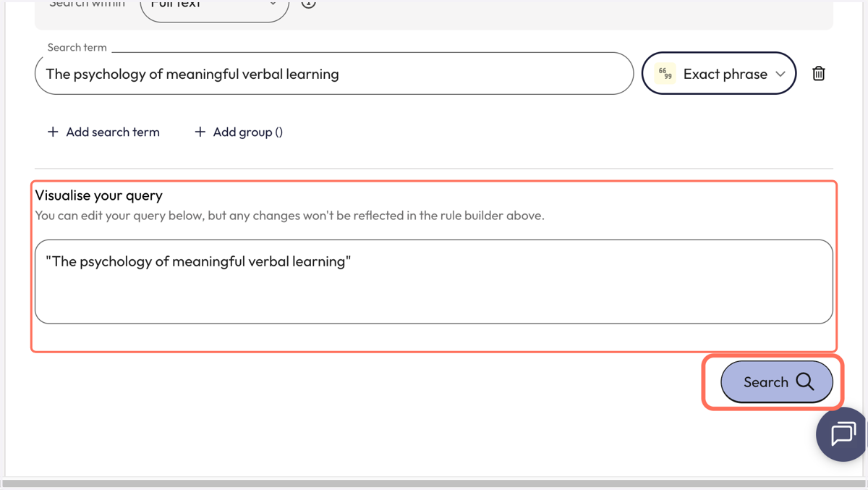Add another search term
Screen dimensions: 868x490
click(x=103, y=132)
